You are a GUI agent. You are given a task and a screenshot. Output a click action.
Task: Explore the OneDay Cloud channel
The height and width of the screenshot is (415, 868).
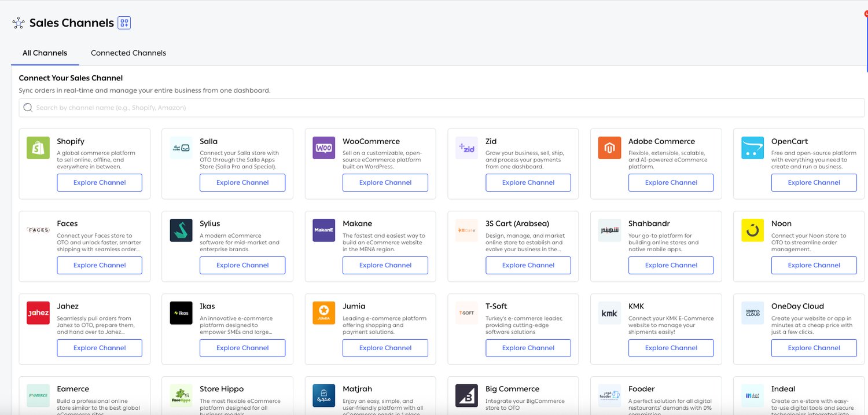coord(814,348)
